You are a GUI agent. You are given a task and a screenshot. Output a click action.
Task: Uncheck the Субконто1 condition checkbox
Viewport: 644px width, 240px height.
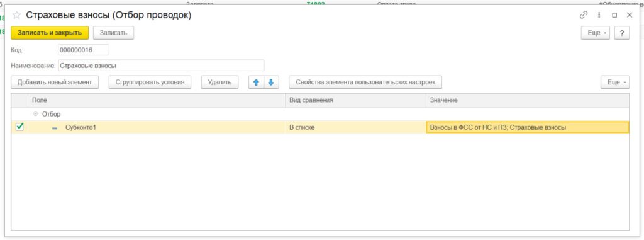pyautogui.click(x=19, y=127)
